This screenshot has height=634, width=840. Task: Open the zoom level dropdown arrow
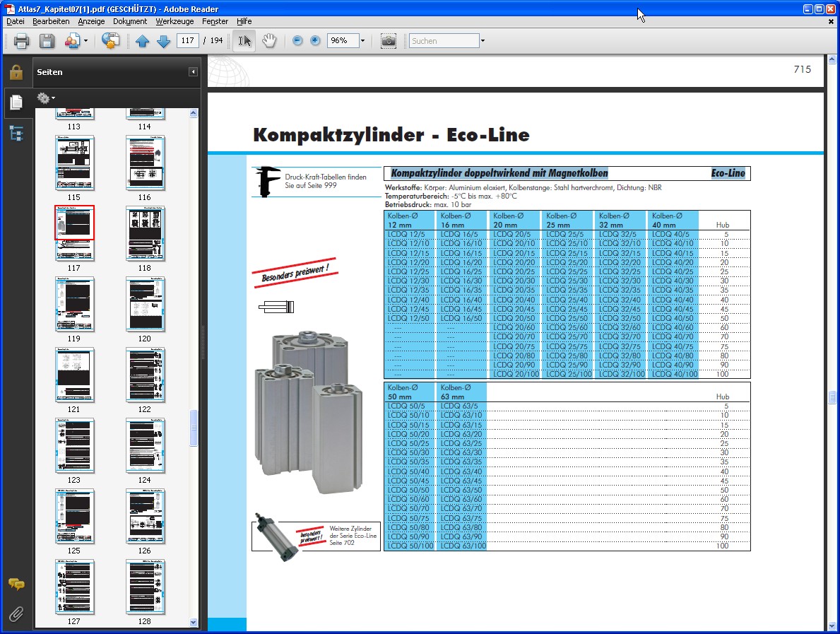pyautogui.click(x=362, y=41)
